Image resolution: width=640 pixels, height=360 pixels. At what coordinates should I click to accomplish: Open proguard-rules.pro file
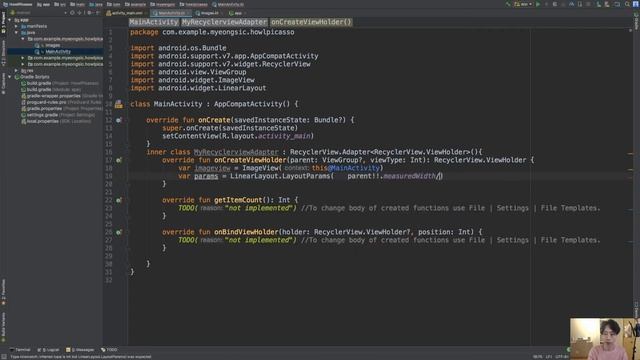pos(61,102)
